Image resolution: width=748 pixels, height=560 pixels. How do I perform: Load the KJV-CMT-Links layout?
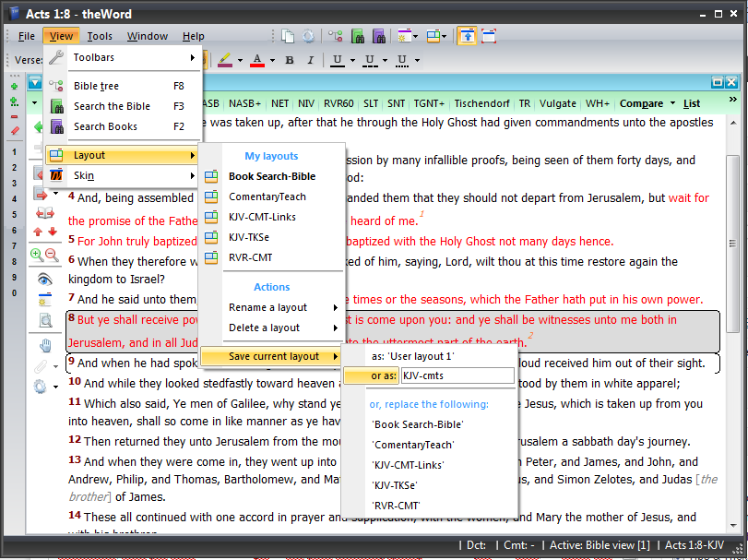(272, 217)
